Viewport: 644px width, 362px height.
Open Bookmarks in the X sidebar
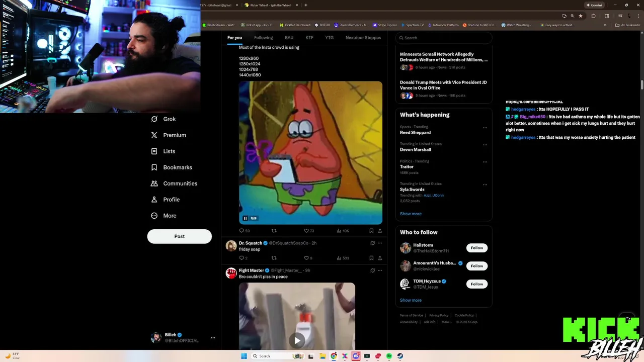coord(172,167)
